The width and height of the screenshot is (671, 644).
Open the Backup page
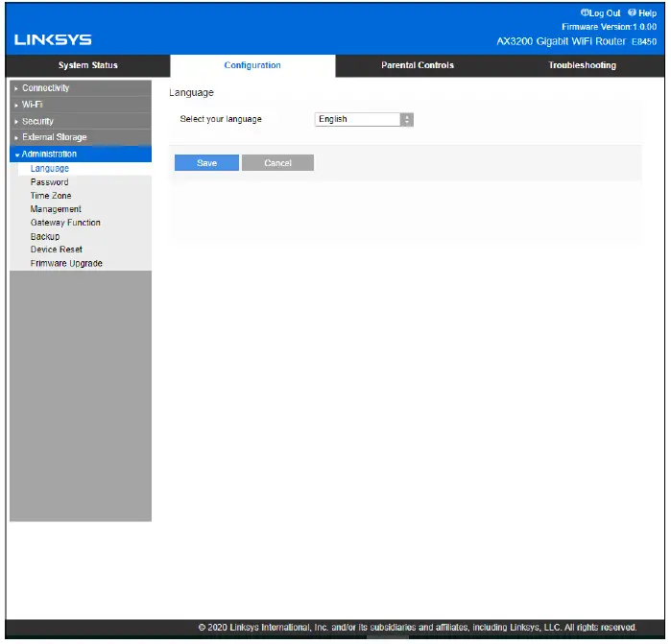point(45,237)
